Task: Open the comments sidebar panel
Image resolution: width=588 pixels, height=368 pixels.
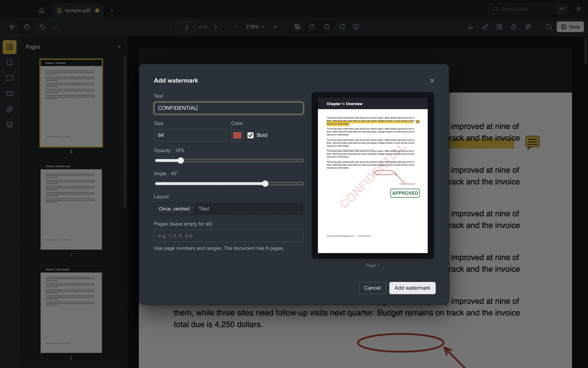Action: tap(10, 78)
